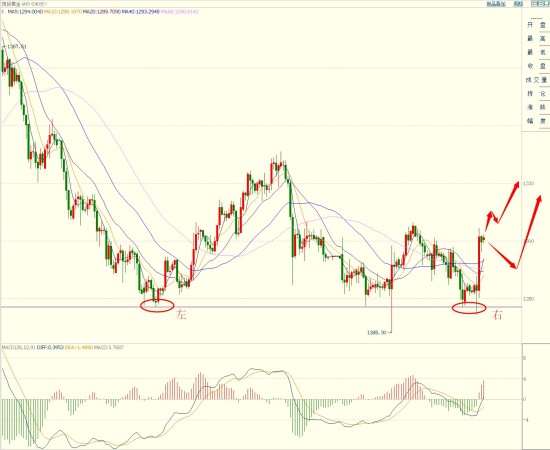Image resolution: width=550 pixels, height=450 pixels.
Task: Open the first link at top right
Action: point(496,4)
